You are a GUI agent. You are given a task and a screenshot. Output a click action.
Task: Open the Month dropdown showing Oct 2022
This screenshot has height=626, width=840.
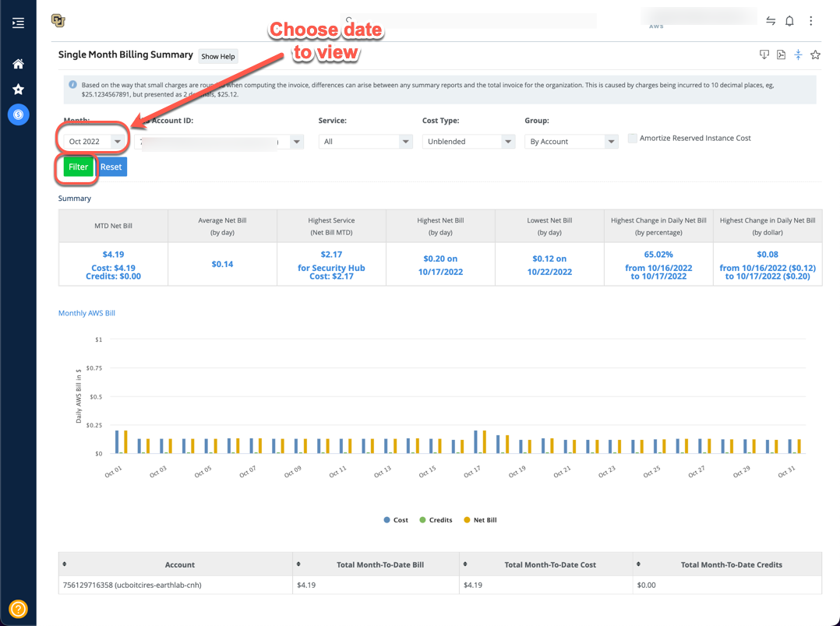[x=94, y=142]
